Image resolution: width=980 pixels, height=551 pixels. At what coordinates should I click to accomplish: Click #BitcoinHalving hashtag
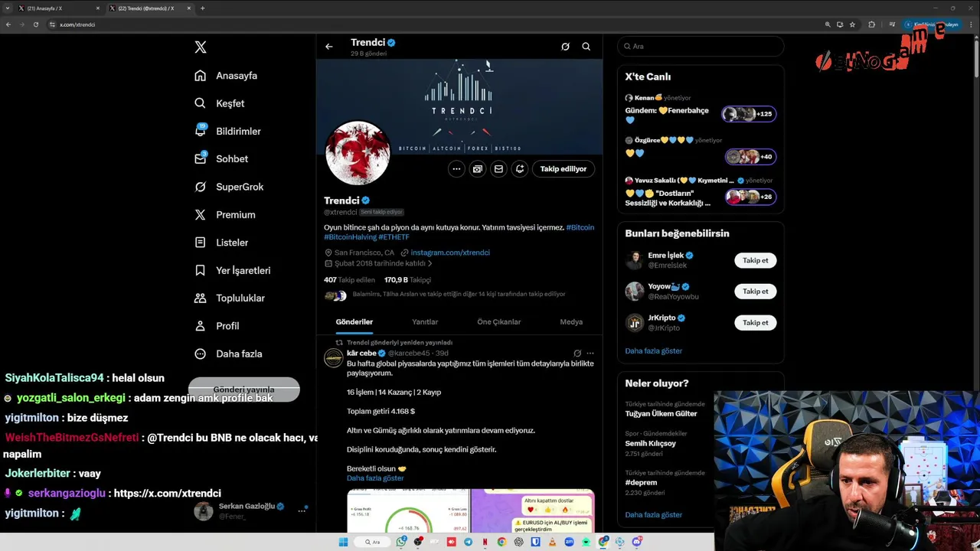[350, 237]
